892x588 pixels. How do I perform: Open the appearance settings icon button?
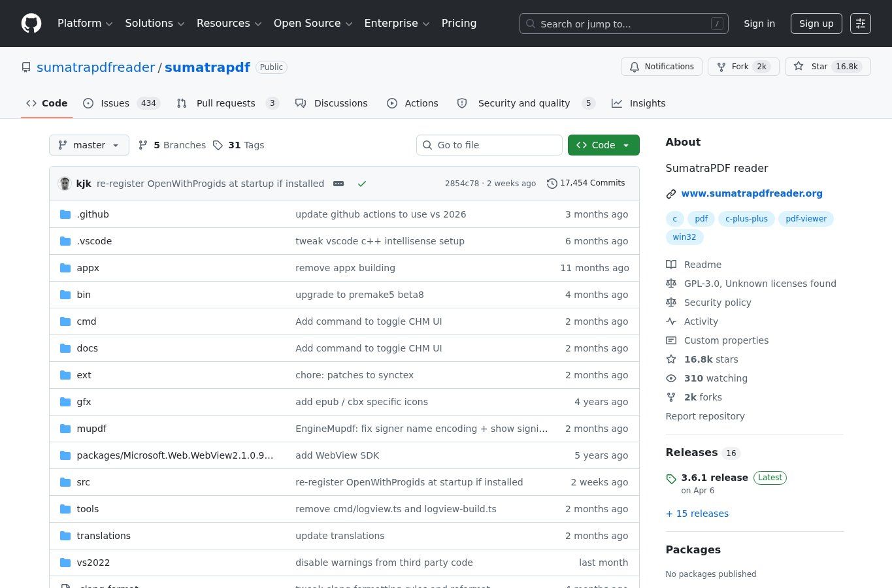tap(861, 24)
